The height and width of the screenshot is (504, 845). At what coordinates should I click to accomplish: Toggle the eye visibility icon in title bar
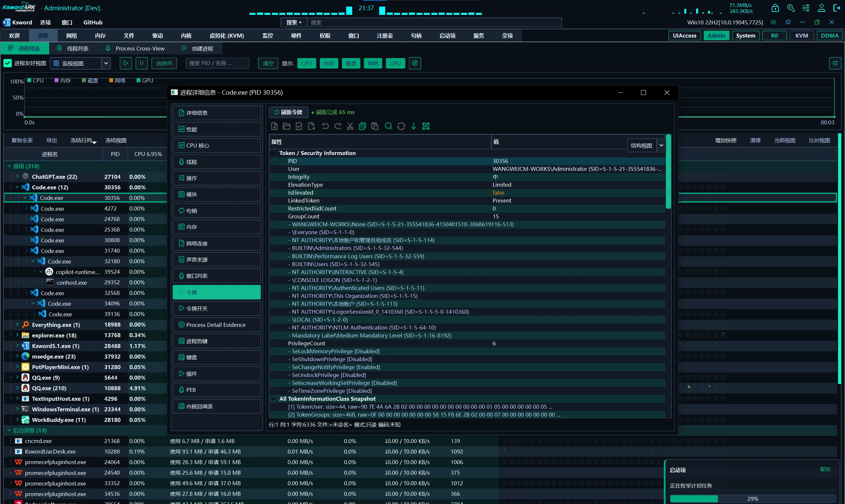pyautogui.click(x=773, y=22)
